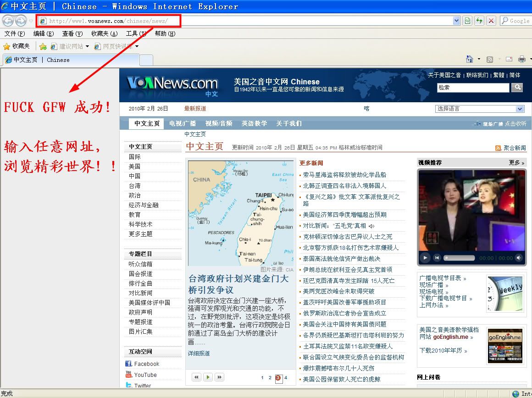Open the 编辑(E) menu
Screen dimensions: 532x398
pyautogui.click(x=44, y=33)
